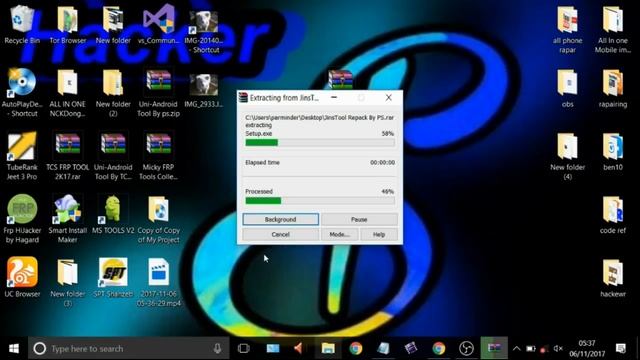Image resolution: width=640 pixels, height=360 pixels.
Task: Select the AutoPlayDe... Shortcut icon
Action: pos(22,92)
